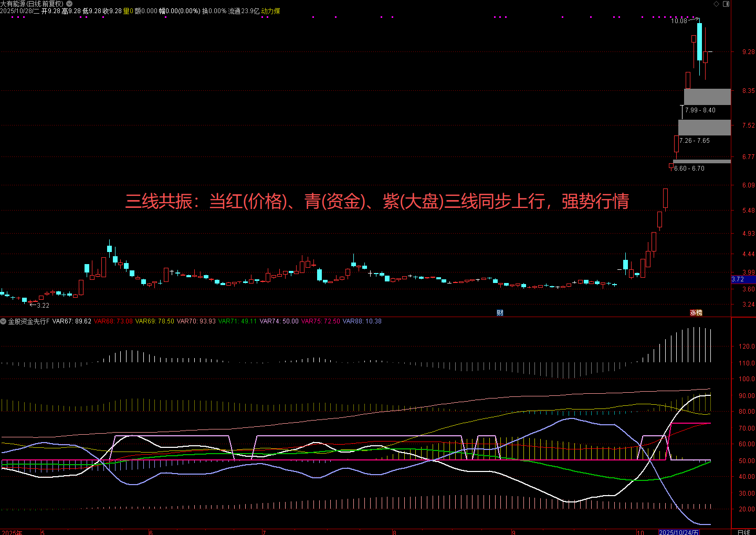Open the 动力煤 sector link
The height and width of the screenshot is (535, 756).
click(x=271, y=11)
